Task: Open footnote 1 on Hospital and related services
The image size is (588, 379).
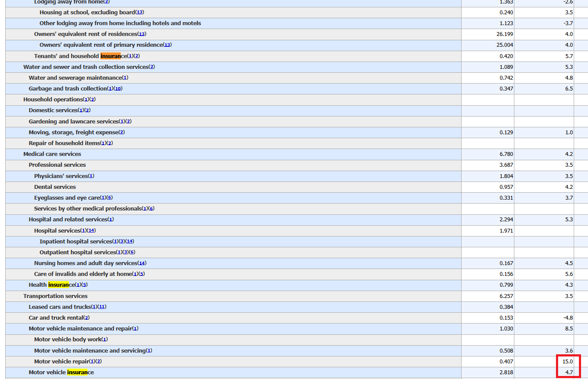Action: (x=111, y=220)
